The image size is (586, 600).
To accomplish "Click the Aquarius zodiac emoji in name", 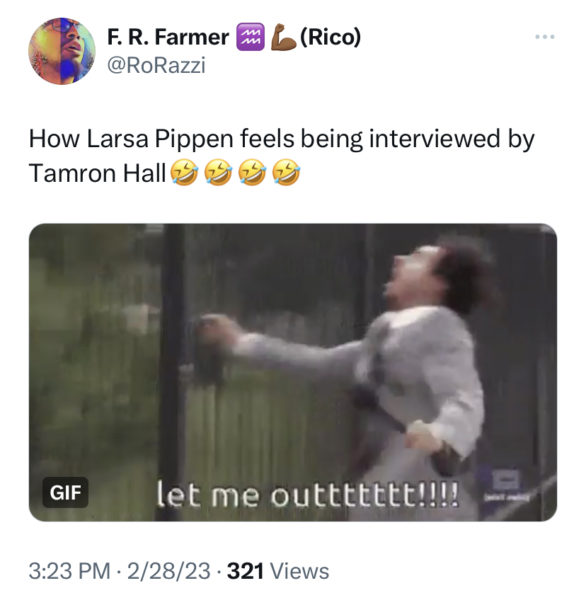I will click(250, 37).
